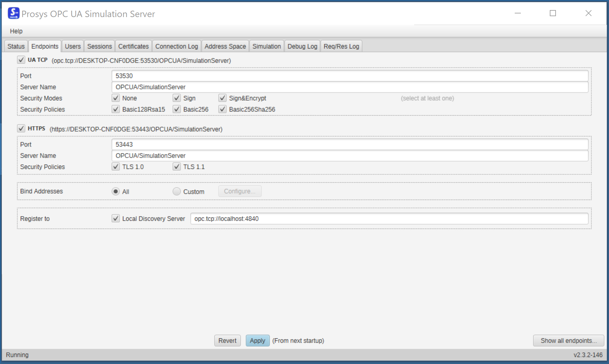This screenshot has height=364, width=609.
Task: Uncheck Local Discovery Server registration
Action: click(116, 218)
